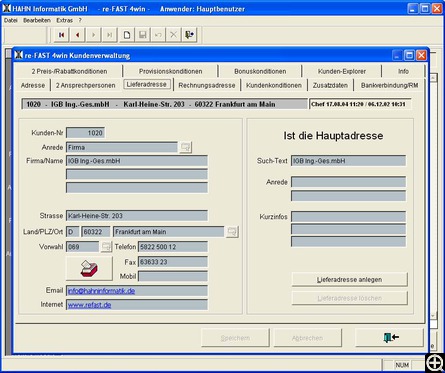Click magnifier plus icon in corner
This screenshot has width=445, height=373.
[435, 363]
